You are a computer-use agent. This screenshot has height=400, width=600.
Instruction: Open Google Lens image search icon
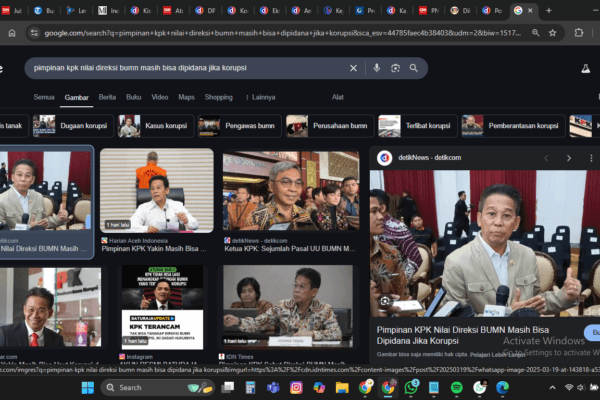tap(395, 68)
